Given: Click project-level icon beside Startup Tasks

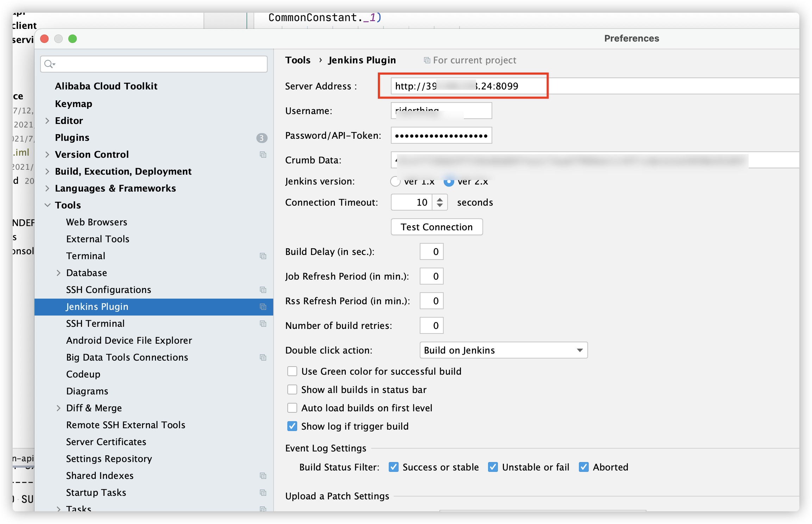Looking at the screenshot, I should [263, 493].
